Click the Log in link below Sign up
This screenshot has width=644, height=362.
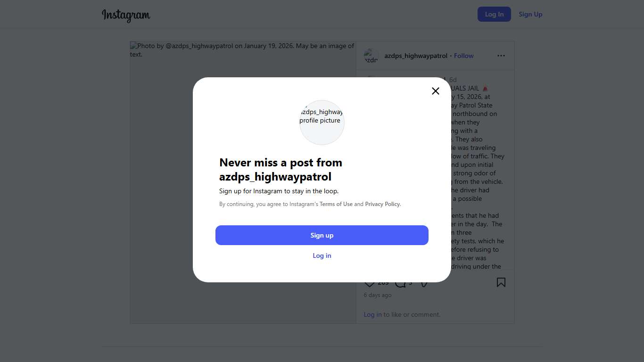[x=322, y=255]
